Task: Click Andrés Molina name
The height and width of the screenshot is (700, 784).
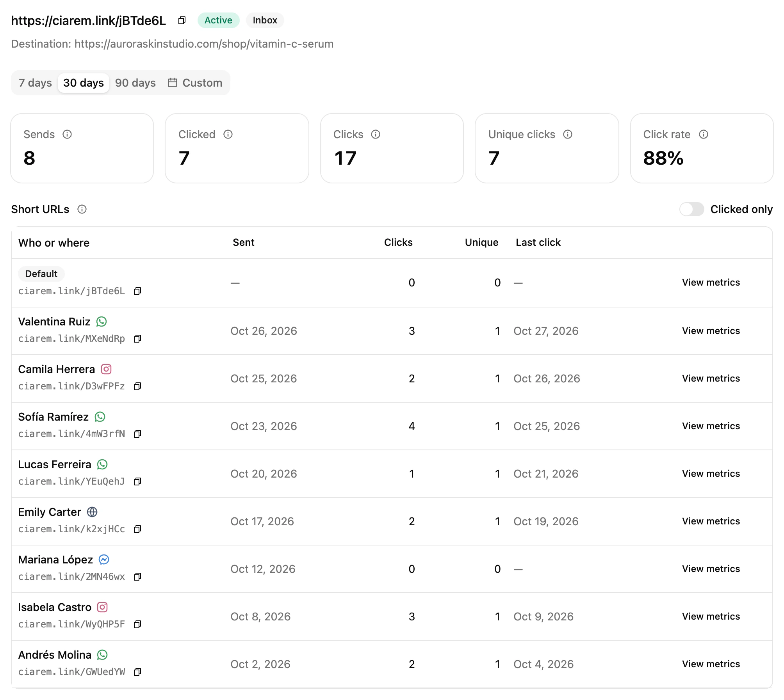Action: click(x=55, y=655)
